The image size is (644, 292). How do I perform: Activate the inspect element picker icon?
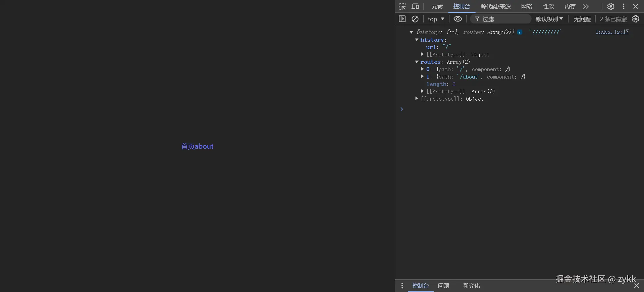402,6
